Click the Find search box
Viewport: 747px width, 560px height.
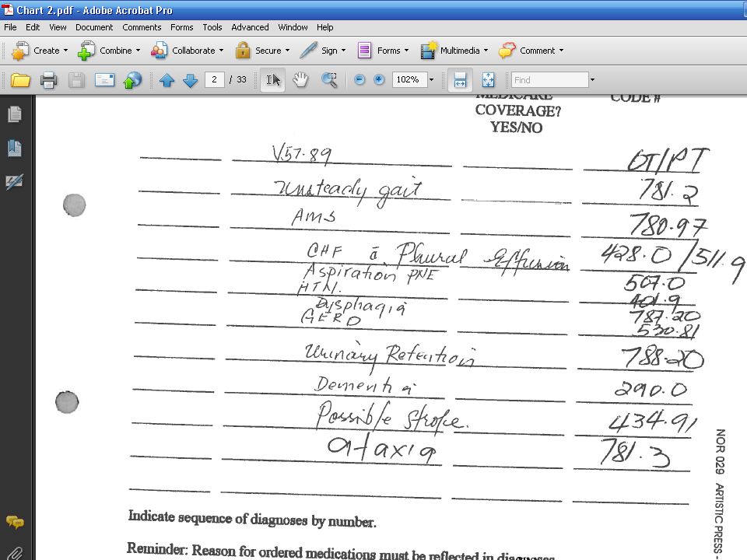(x=550, y=79)
